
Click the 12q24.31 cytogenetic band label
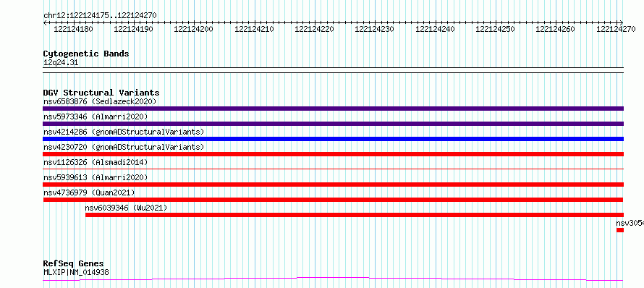[61, 63]
